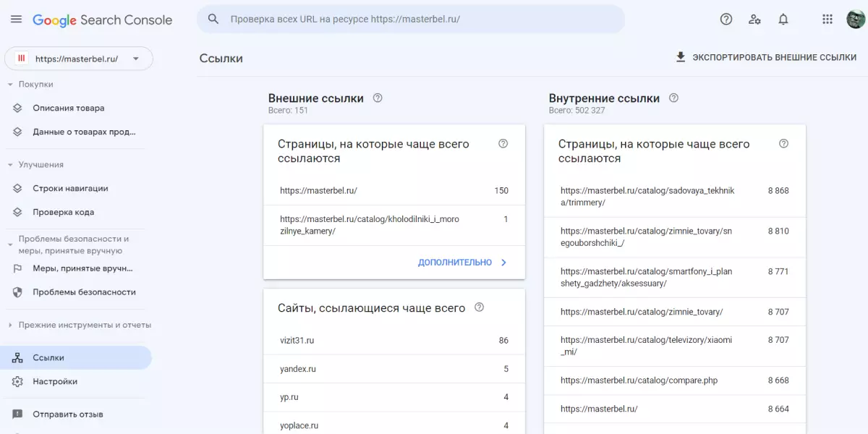Click the Ссылки page title
Screen dimensions: 868x434
[x=221, y=59]
